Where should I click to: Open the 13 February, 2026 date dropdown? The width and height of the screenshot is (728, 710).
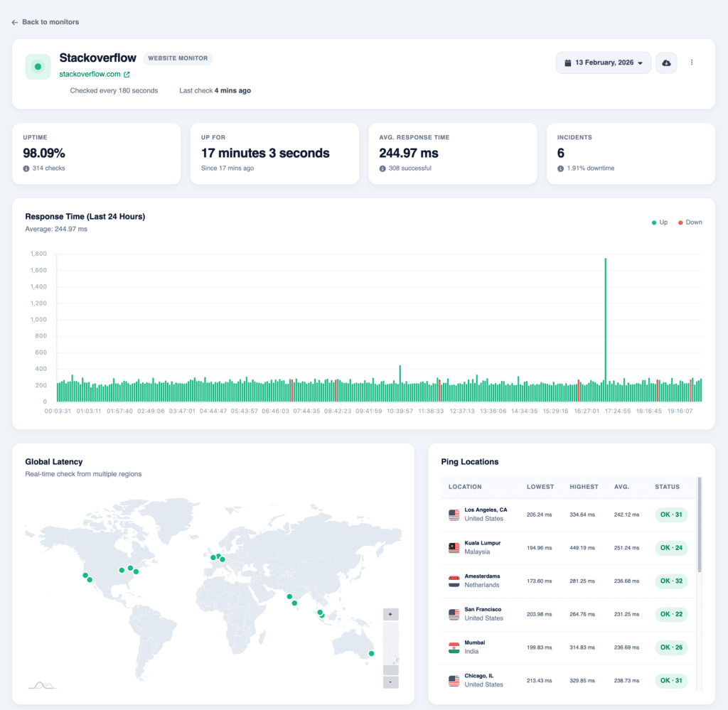(x=604, y=63)
